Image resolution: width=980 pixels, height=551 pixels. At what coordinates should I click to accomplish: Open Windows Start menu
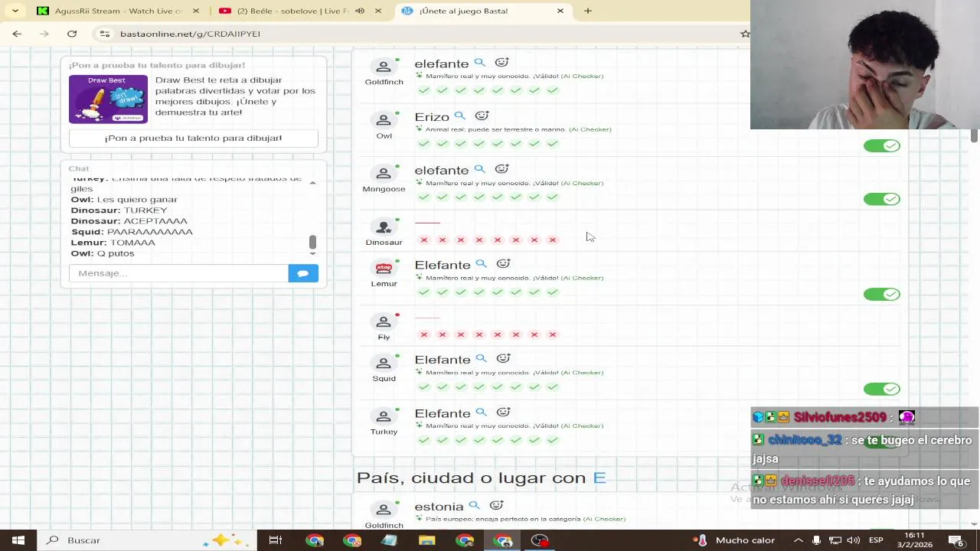pyautogui.click(x=18, y=540)
